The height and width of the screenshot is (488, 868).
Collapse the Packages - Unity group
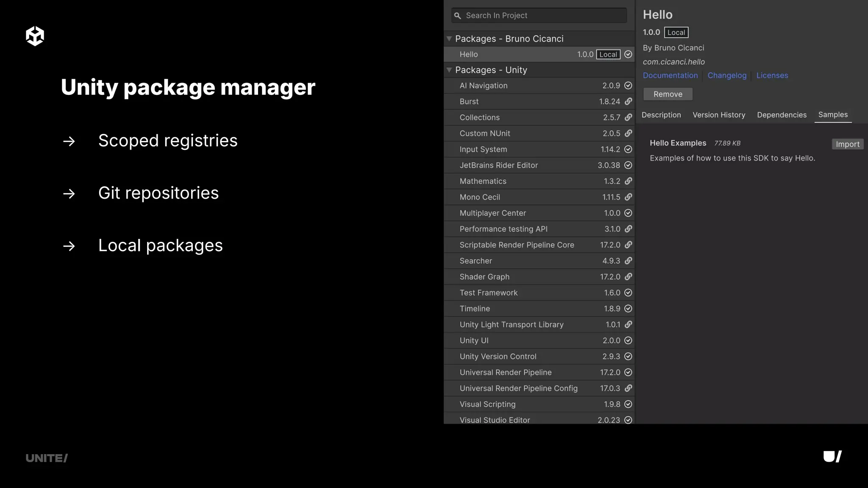pyautogui.click(x=449, y=70)
